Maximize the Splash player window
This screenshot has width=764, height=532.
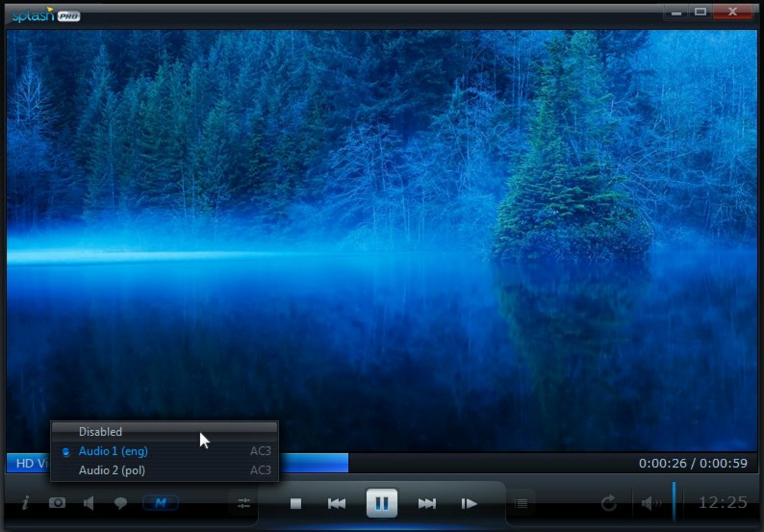pyautogui.click(x=700, y=12)
